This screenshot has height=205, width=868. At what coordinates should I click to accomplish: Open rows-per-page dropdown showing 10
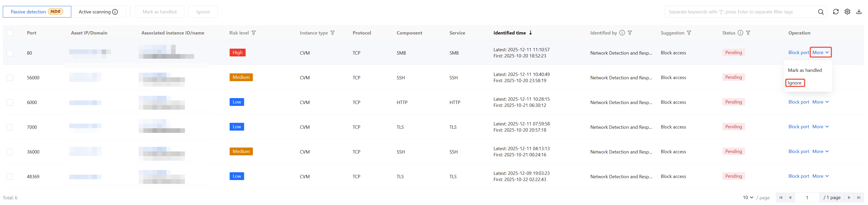748,198
